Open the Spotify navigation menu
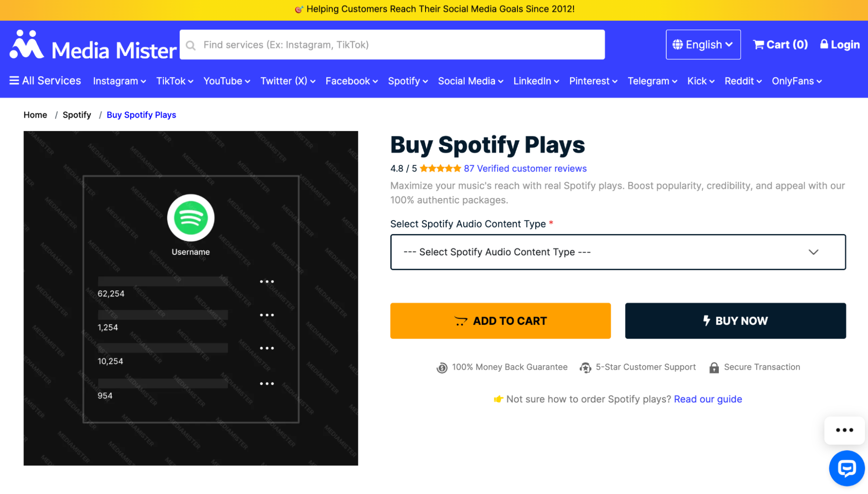Screen dimensions: 868x494 coord(408,81)
